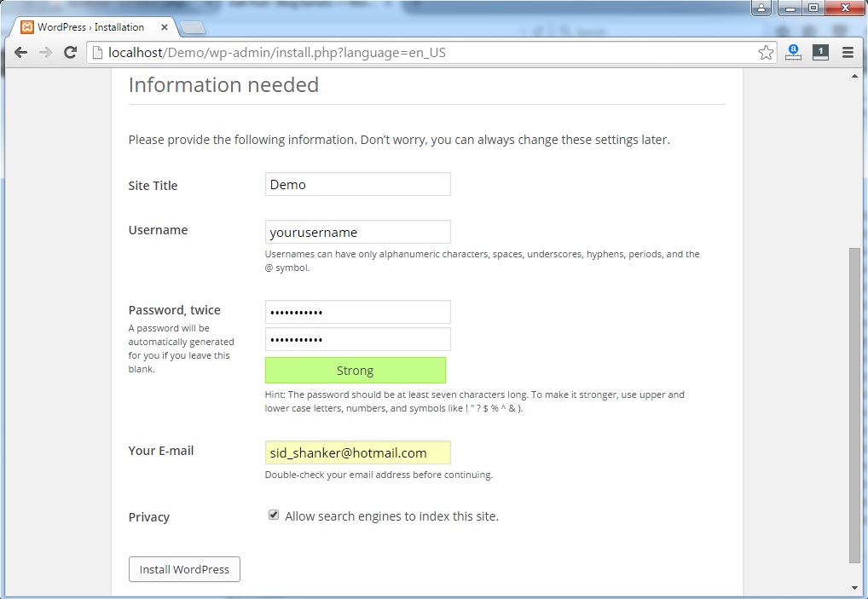The height and width of the screenshot is (599, 868).
Task: Click the WordPress tab favicon
Action: 27,27
